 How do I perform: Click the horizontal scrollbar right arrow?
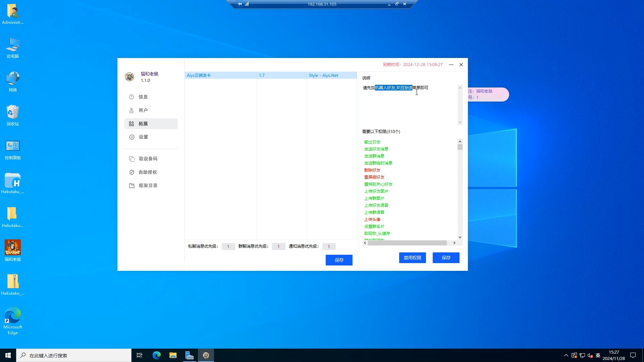(454, 243)
